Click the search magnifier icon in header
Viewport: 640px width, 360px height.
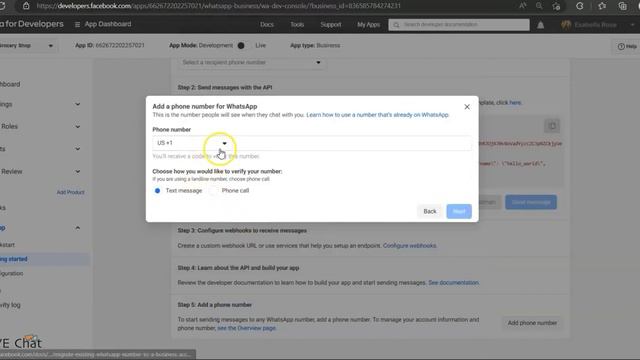coord(396,25)
